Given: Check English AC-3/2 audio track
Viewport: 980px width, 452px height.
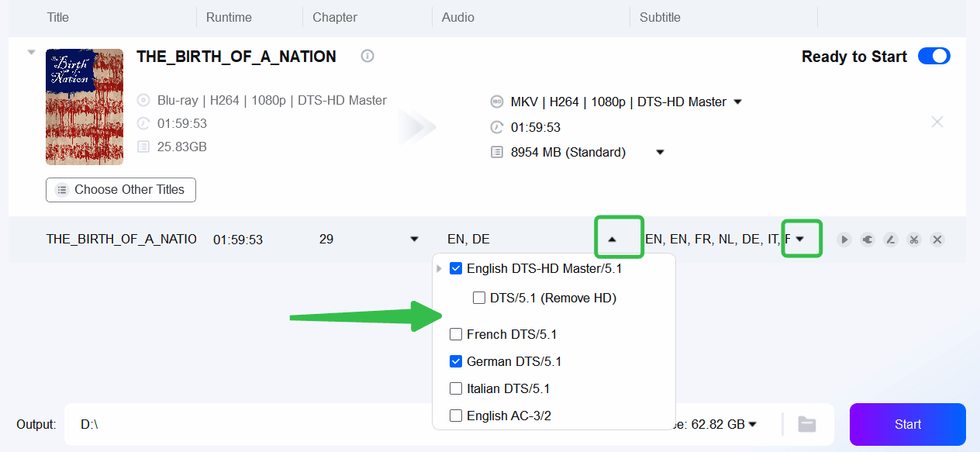Looking at the screenshot, I should pyautogui.click(x=456, y=416).
